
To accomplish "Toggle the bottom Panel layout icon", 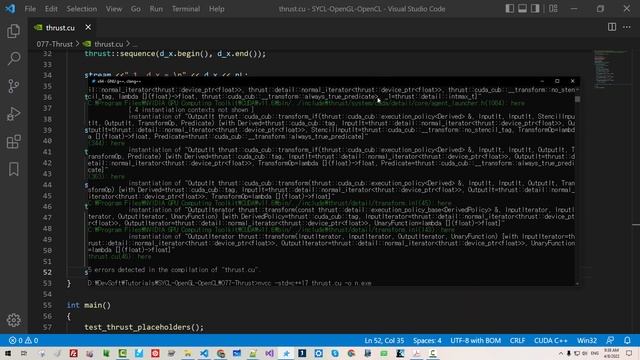I will (522, 9).
